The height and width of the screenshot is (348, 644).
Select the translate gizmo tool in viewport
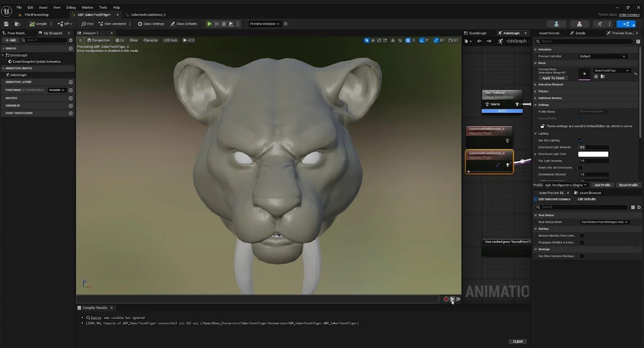(373, 40)
